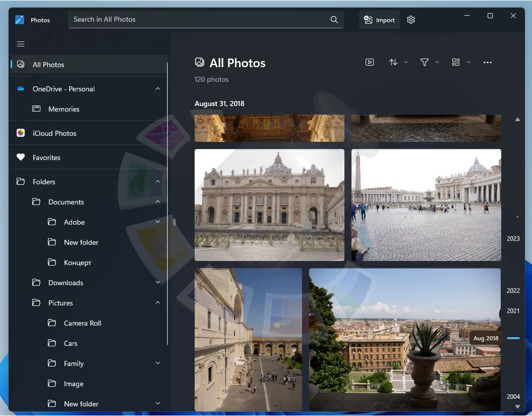Toggle the hamburger navigation menu
This screenshot has height=416, width=532.
[21, 44]
